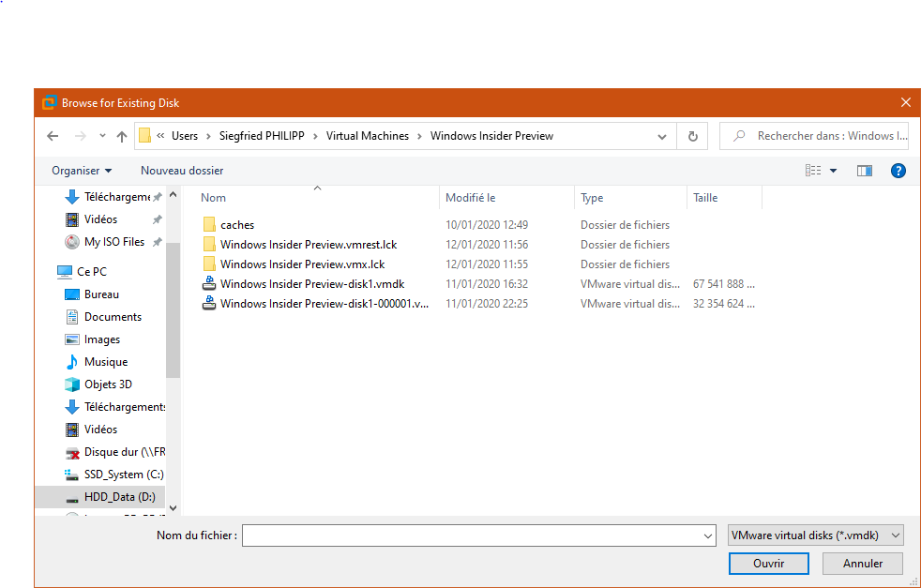Sort files by Nom column
The height and width of the screenshot is (588, 921).
coord(213,198)
